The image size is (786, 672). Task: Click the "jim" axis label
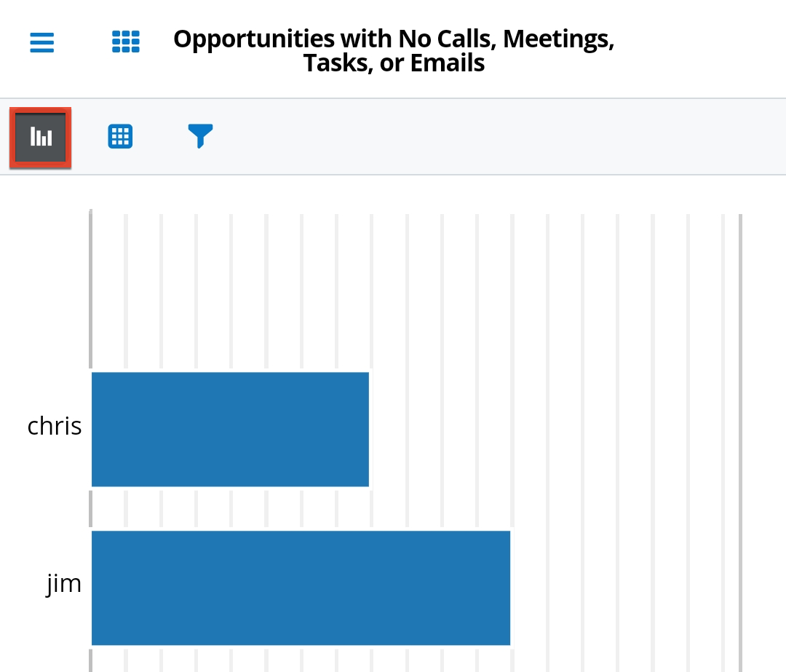tap(64, 584)
